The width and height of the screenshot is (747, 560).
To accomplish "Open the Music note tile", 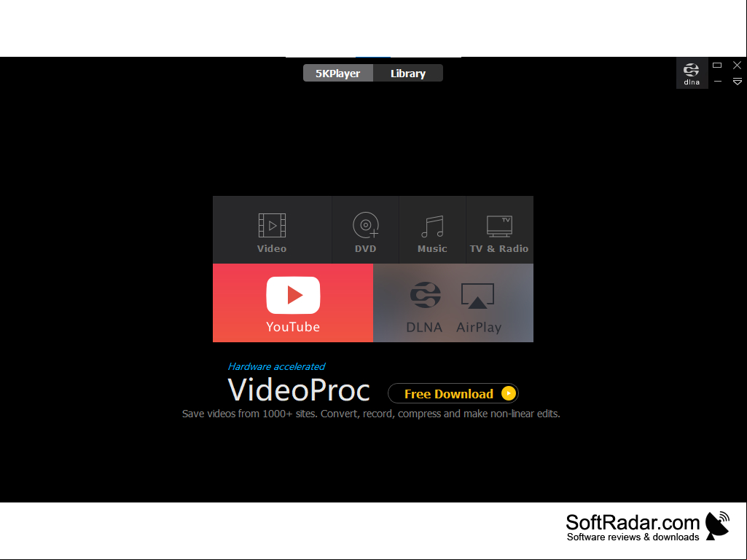I will 432,229.
